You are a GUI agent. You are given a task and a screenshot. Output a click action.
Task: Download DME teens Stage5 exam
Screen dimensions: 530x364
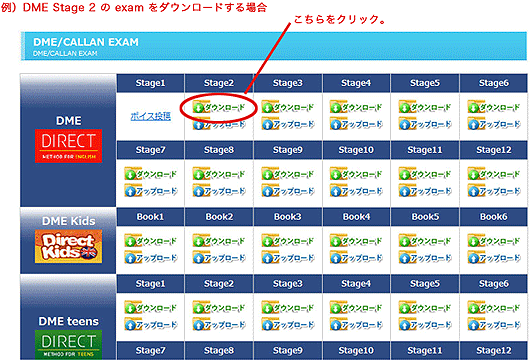(x=425, y=308)
